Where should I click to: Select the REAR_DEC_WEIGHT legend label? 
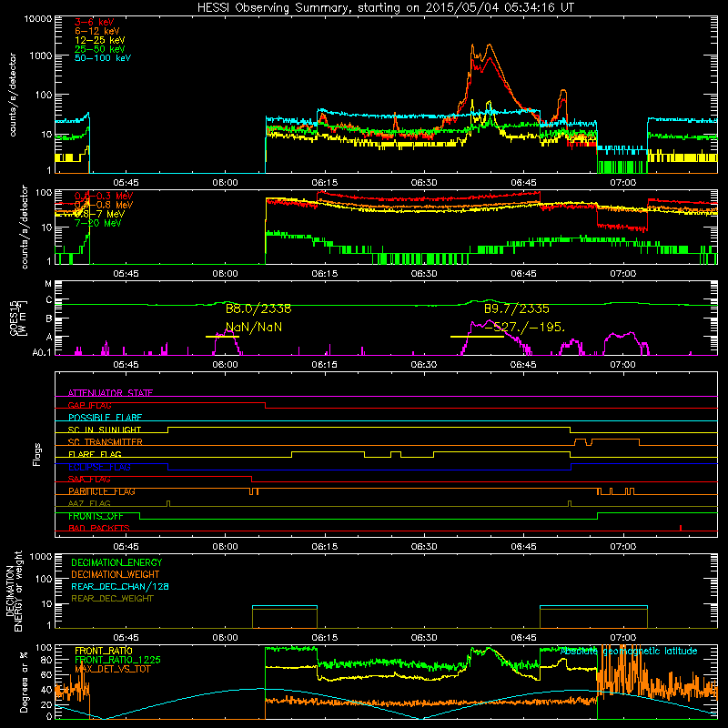(112, 599)
